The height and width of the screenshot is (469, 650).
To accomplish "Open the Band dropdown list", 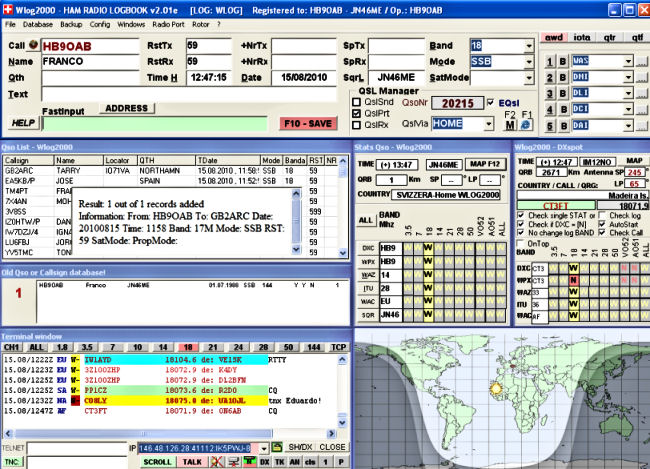I will point(528,46).
